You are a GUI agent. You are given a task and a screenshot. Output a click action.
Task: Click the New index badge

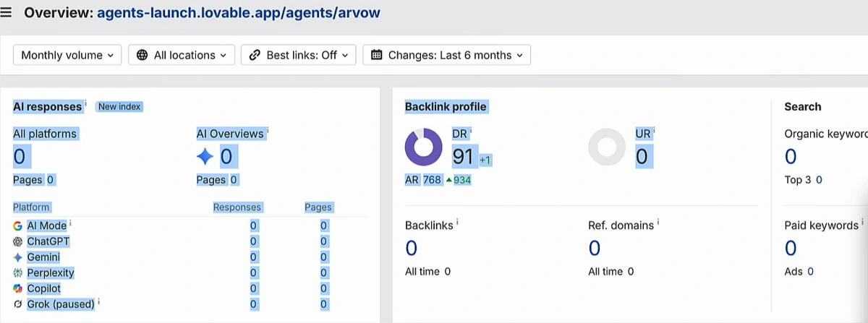(119, 106)
